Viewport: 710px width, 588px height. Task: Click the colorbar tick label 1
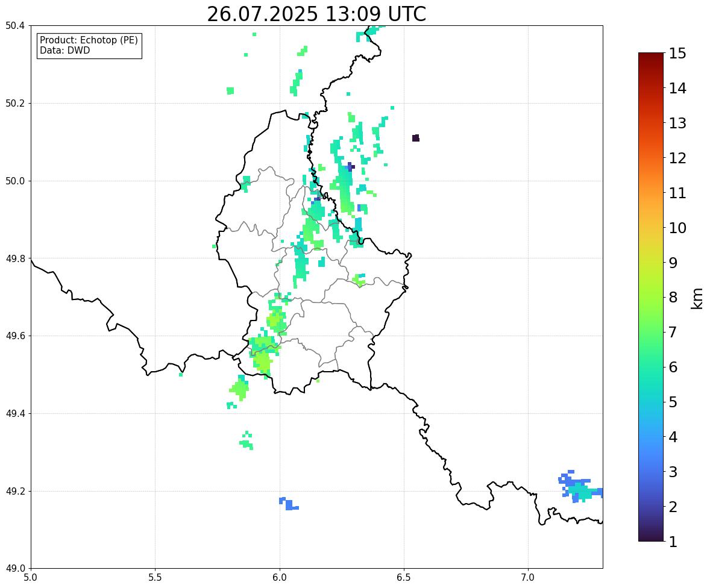pyautogui.click(x=673, y=542)
